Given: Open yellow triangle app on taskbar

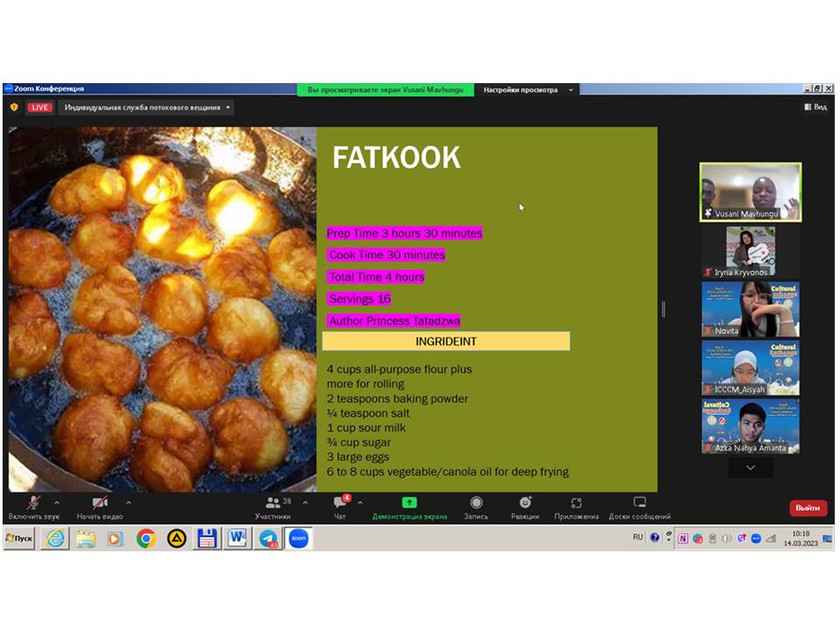Looking at the screenshot, I should coord(176,538).
